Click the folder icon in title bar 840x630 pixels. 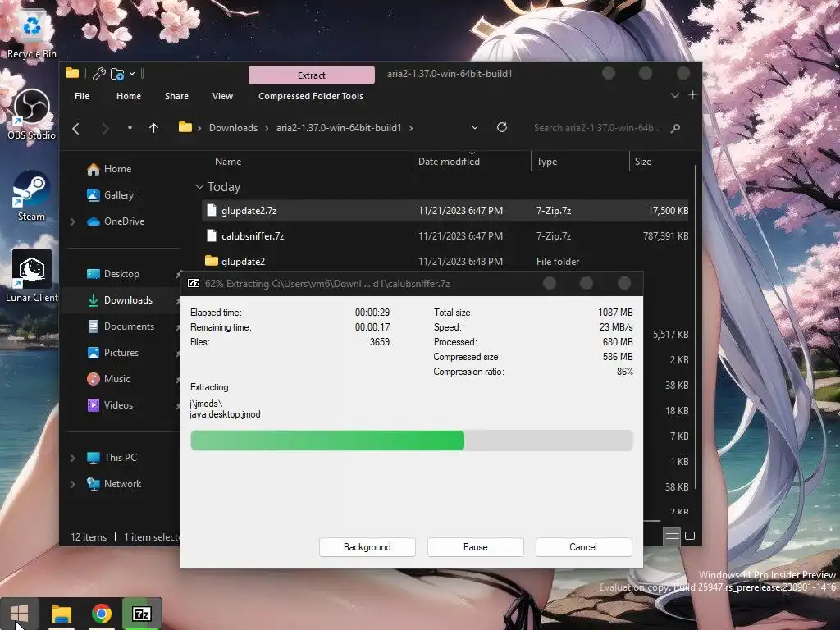pos(72,73)
